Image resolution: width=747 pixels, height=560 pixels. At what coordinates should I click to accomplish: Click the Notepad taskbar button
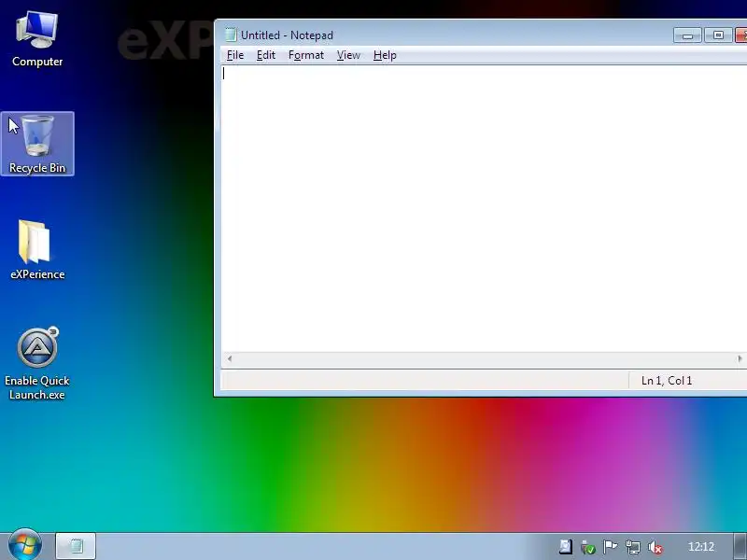click(x=76, y=546)
